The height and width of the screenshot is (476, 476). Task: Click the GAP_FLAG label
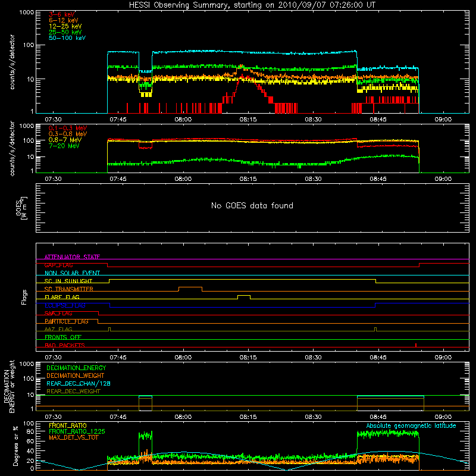click(58, 265)
